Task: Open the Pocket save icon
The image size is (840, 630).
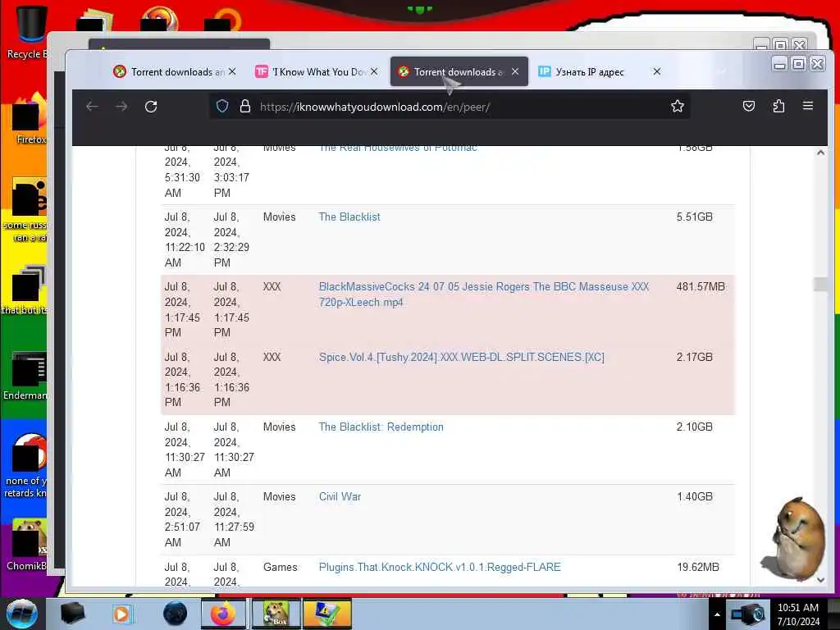Action: point(749,106)
